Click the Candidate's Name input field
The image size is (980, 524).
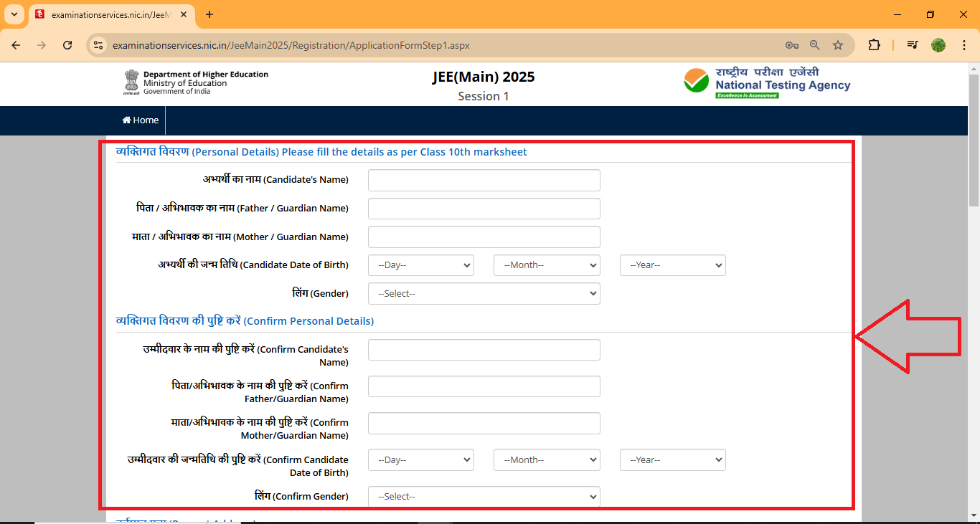point(484,180)
